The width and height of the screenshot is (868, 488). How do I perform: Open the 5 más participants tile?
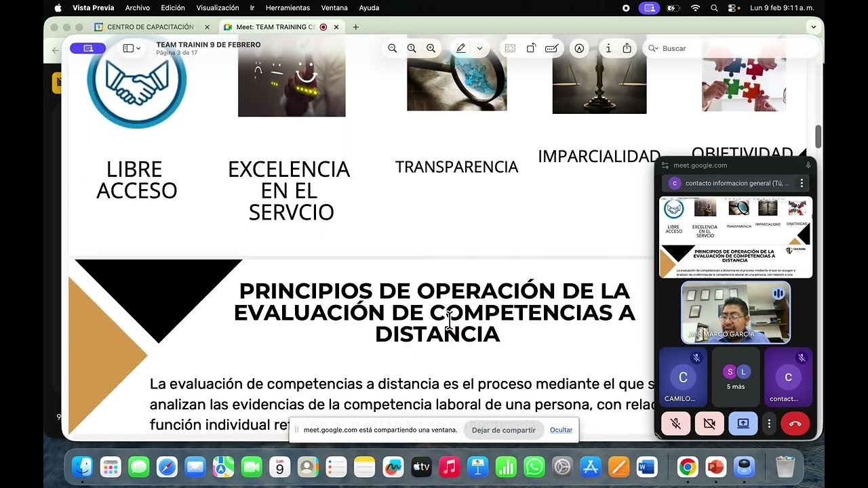(x=736, y=378)
